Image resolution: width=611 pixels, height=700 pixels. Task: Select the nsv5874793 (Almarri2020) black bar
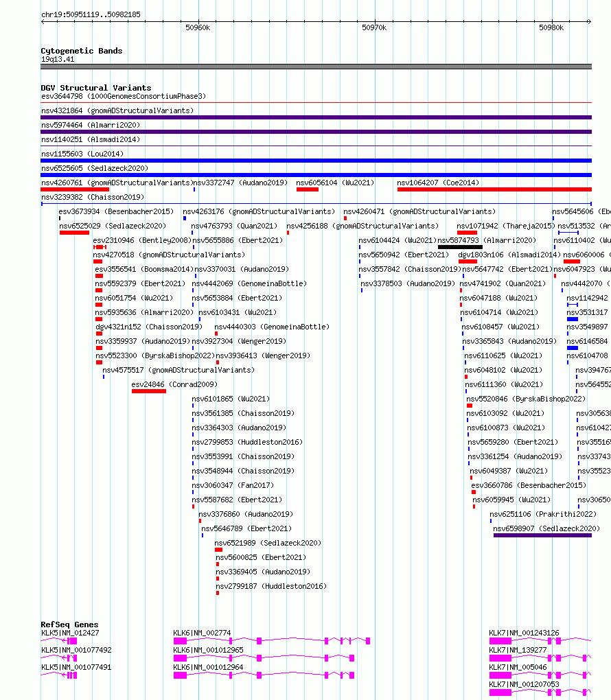pos(460,247)
